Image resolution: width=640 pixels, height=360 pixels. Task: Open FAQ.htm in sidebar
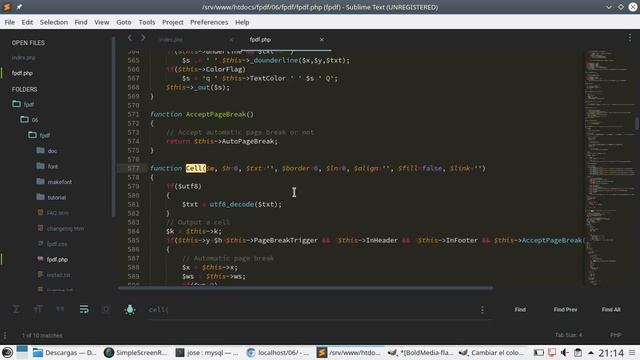pos(57,213)
